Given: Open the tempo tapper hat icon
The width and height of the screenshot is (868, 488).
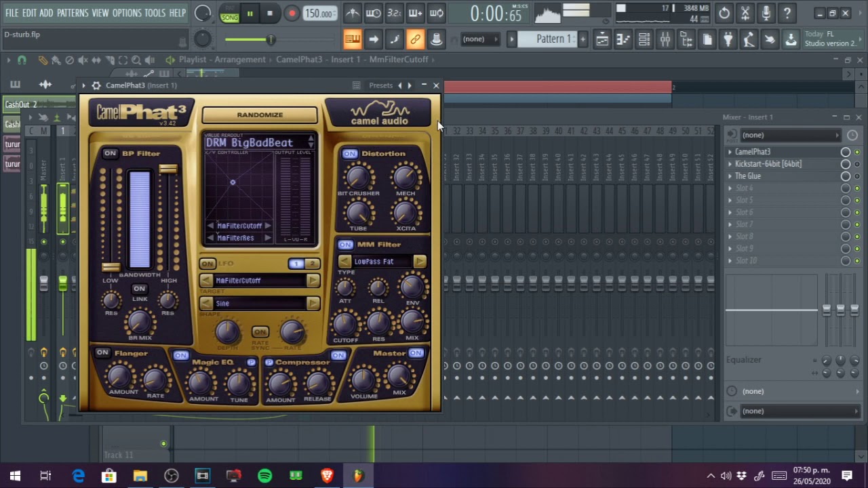Looking at the screenshot, I should pos(437,39).
